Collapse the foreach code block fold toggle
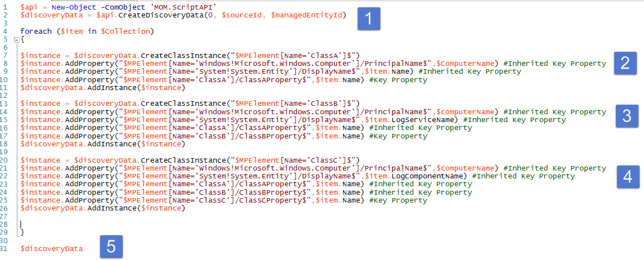The width and height of the screenshot is (644, 260). pyautogui.click(x=16, y=39)
